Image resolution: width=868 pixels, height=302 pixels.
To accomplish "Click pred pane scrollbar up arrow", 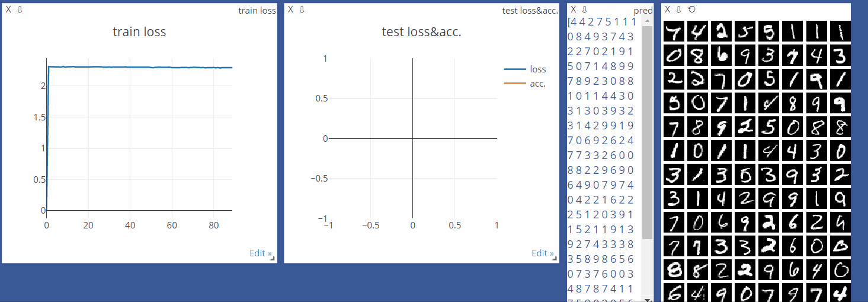I will click(648, 21).
